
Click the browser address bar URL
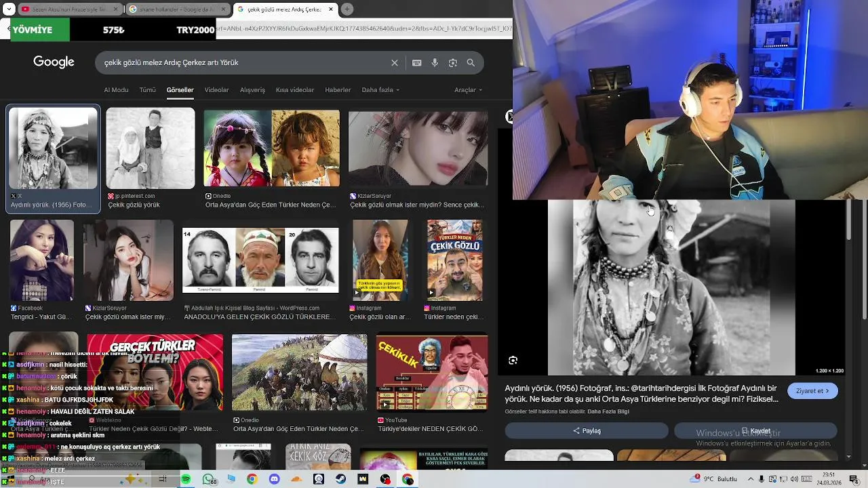tap(363, 30)
